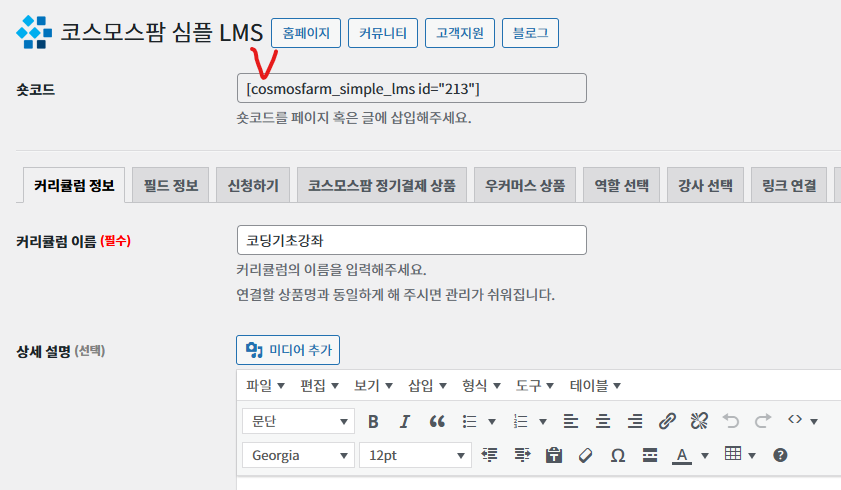Apply text color with A icon

pyautogui.click(x=682, y=456)
